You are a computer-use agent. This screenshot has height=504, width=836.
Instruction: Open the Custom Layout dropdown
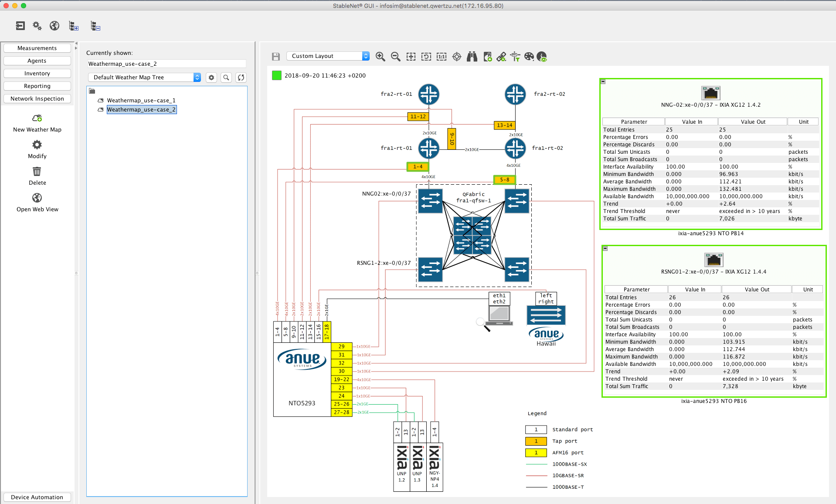click(328, 56)
